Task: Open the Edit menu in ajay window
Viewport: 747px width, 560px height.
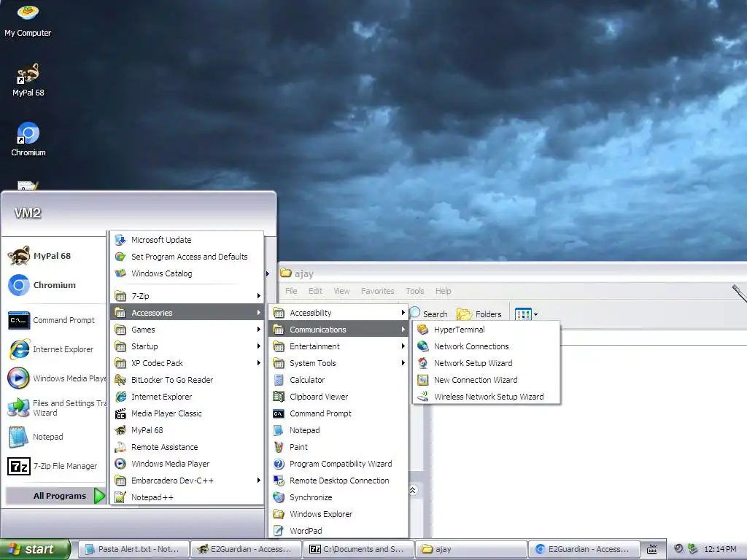Action: pyautogui.click(x=315, y=291)
